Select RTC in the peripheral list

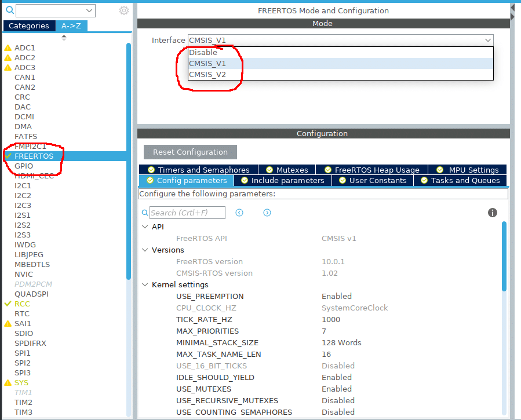coord(22,314)
